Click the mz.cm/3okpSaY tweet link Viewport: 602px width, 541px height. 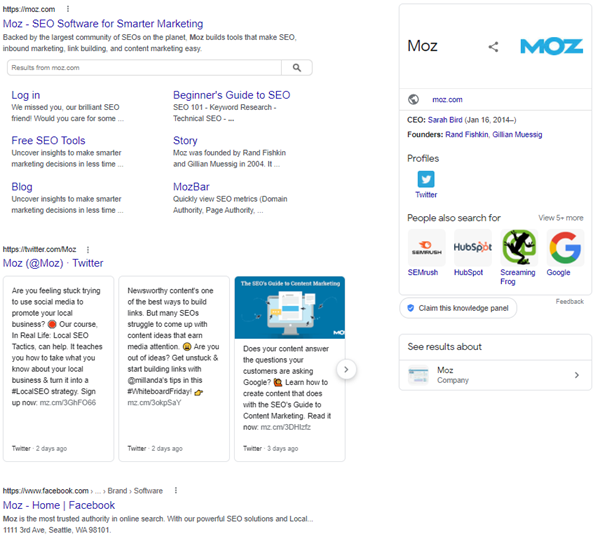tap(154, 403)
